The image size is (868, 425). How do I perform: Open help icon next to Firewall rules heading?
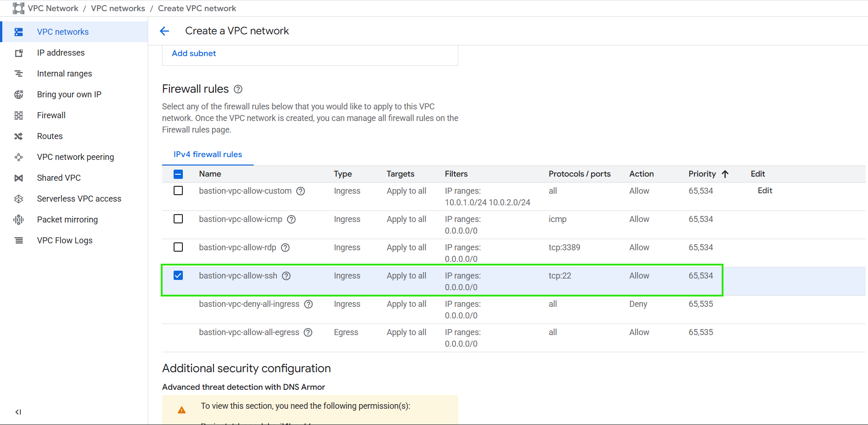[x=238, y=89]
